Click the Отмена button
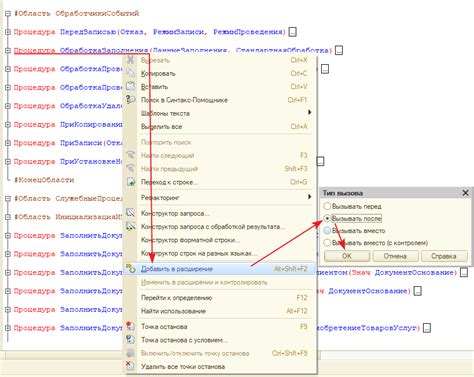The width and height of the screenshot is (474, 377). [x=395, y=256]
